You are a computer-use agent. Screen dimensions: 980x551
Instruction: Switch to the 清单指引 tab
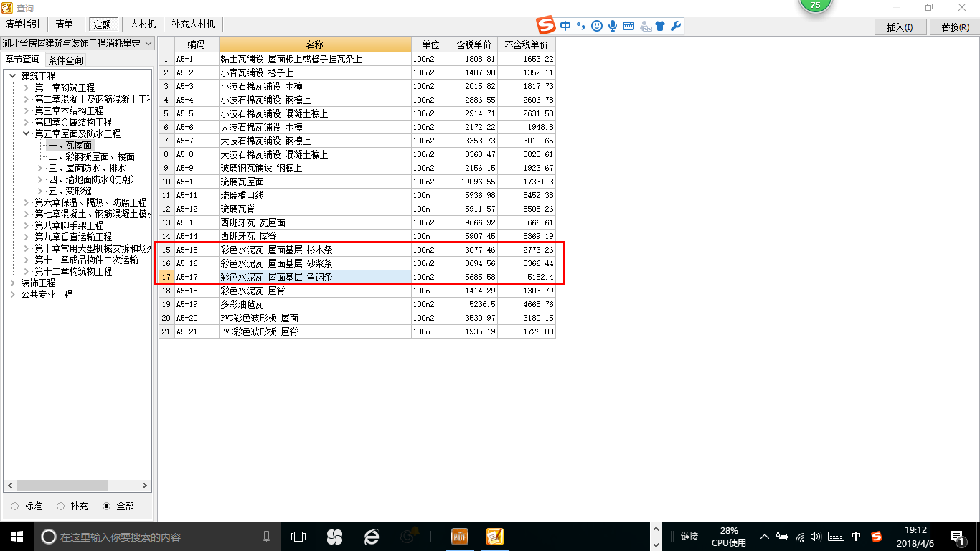coord(23,24)
